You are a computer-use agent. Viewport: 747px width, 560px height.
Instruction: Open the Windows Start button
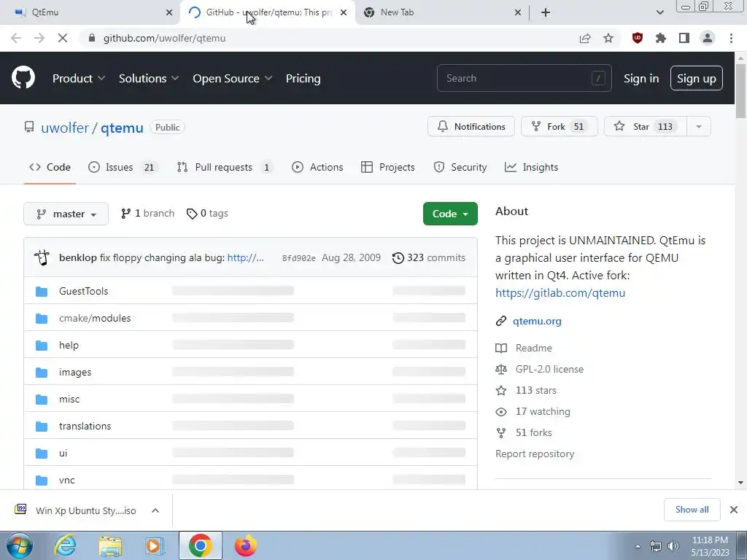[19, 545]
